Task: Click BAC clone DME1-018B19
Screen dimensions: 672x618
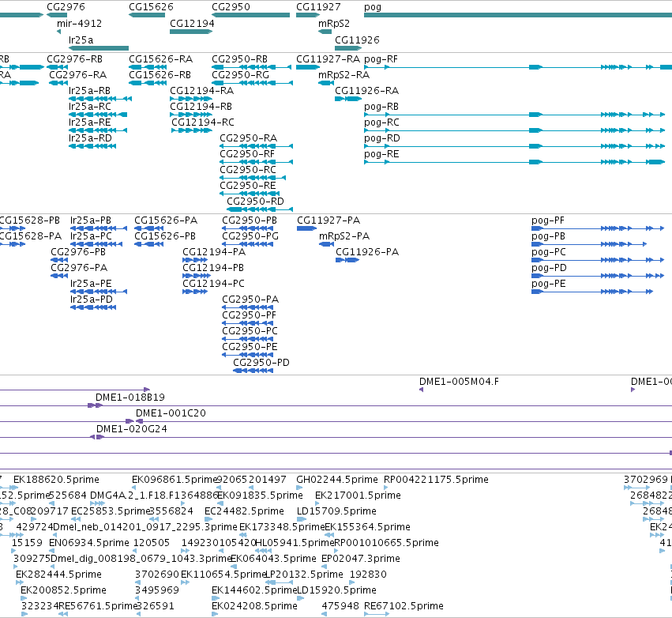Action: (95, 405)
